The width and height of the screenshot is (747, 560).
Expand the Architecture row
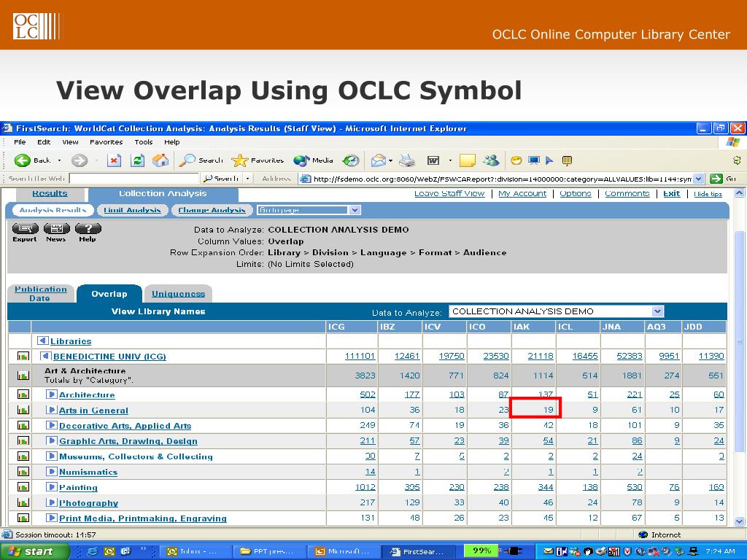(x=52, y=394)
